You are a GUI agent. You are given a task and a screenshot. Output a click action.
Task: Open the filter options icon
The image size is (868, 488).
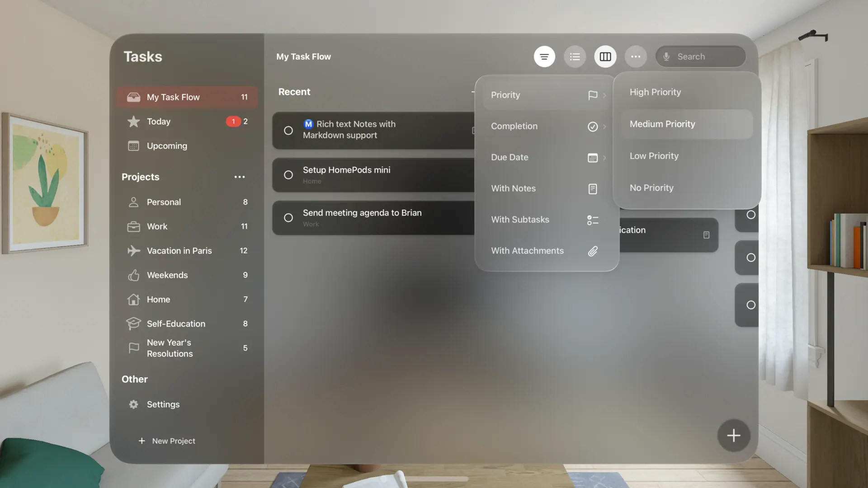tap(544, 56)
